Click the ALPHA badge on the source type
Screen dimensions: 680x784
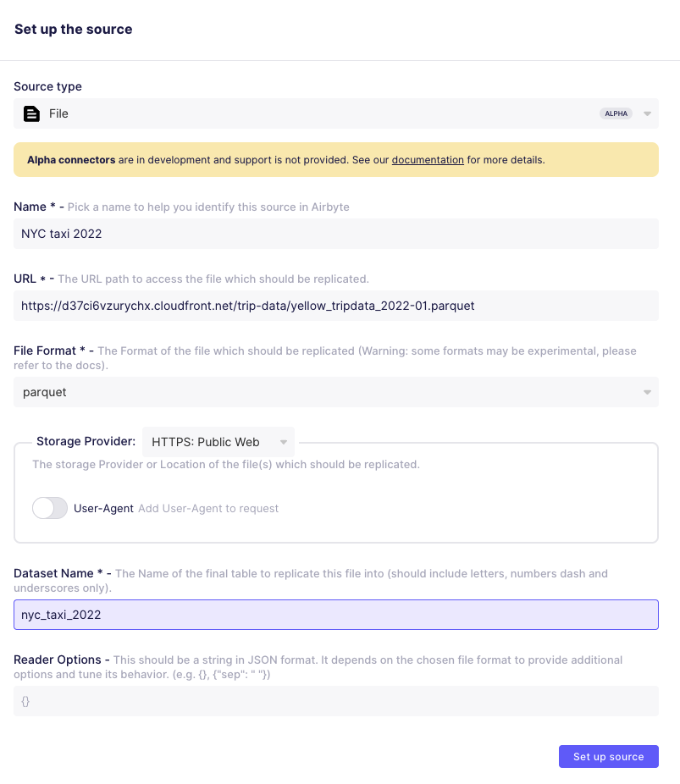pos(616,113)
